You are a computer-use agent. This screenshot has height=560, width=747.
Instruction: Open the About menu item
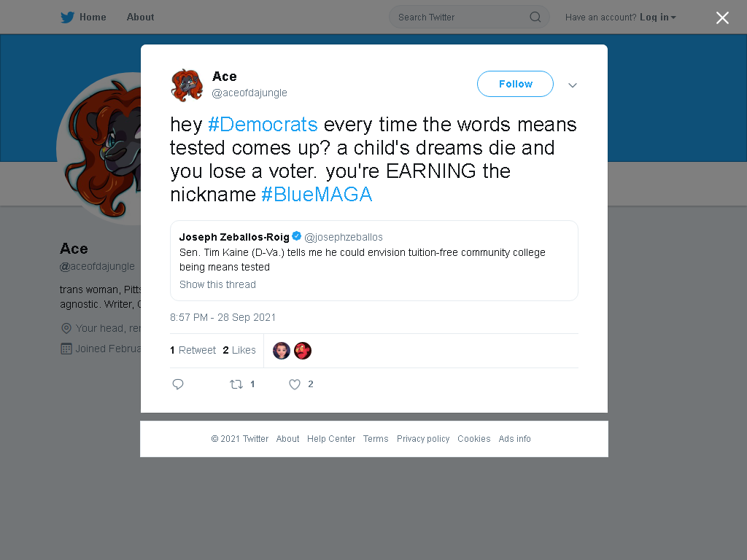click(x=140, y=17)
